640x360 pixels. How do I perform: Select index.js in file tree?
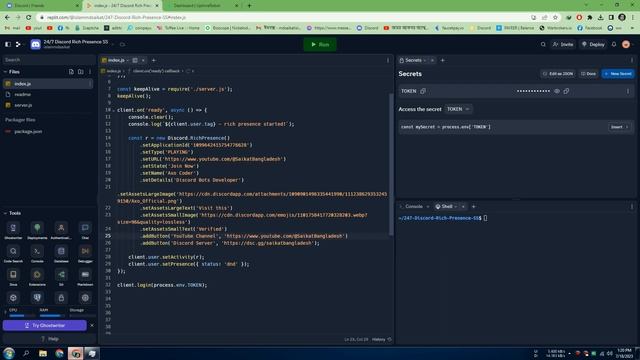[48, 84]
